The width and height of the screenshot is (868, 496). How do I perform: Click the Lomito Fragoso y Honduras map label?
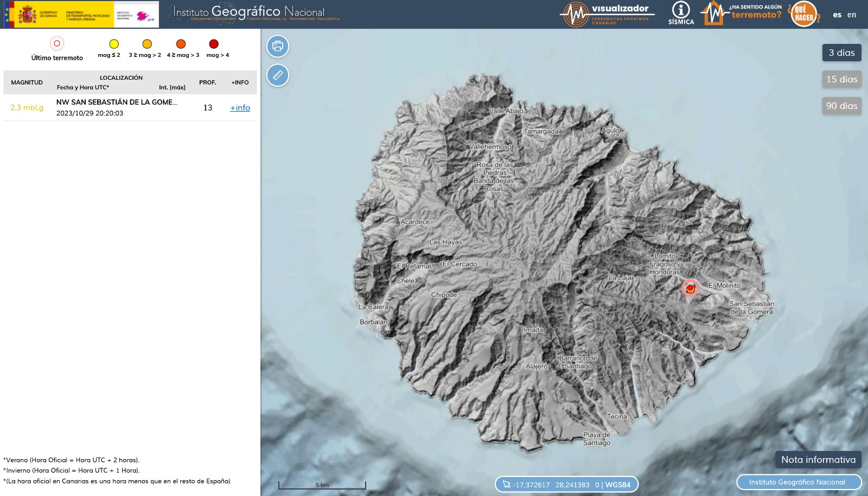665,264
